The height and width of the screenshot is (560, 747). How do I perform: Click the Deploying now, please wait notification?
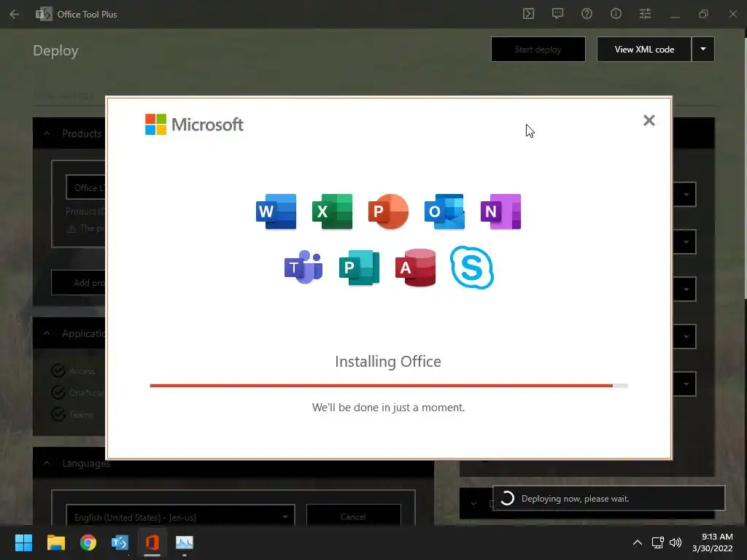coord(609,499)
